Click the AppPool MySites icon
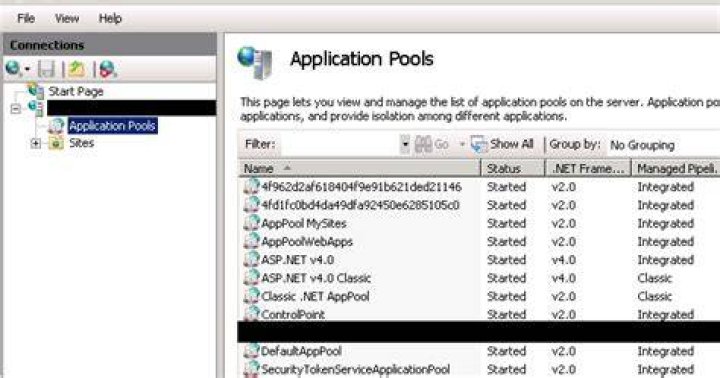The image size is (720, 378). tap(251, 223)
